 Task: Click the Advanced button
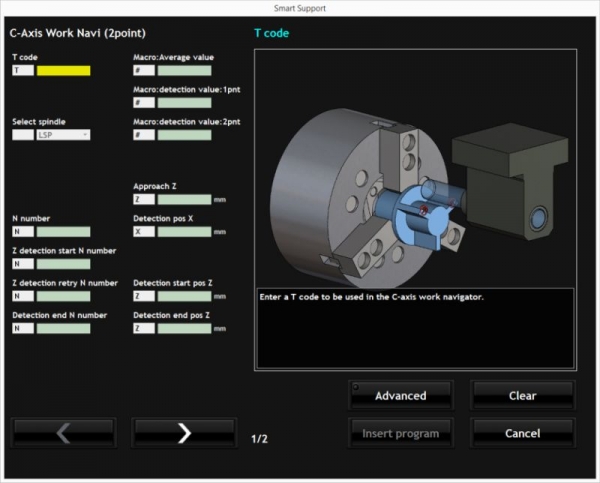click(400, 395)
